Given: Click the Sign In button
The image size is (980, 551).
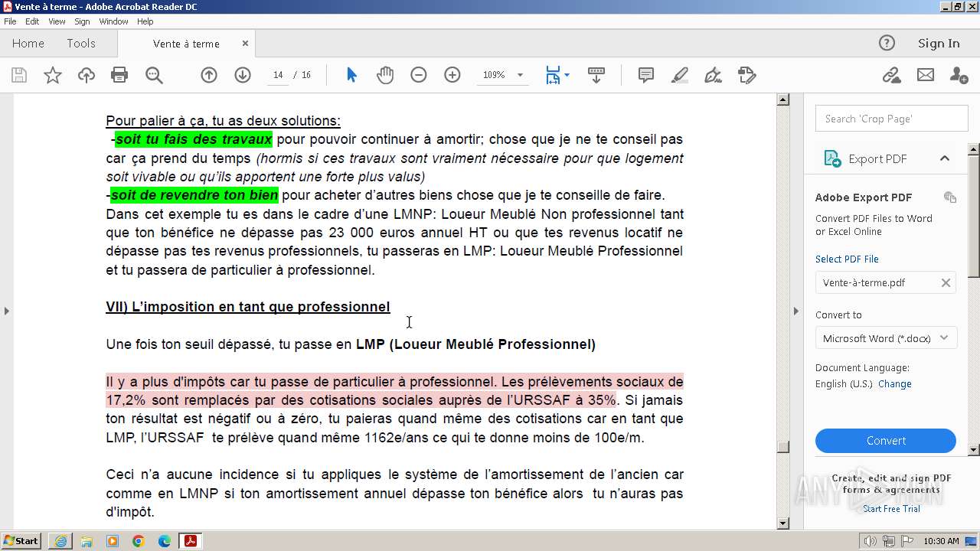Looking at the screenshot, I should 939,44.
